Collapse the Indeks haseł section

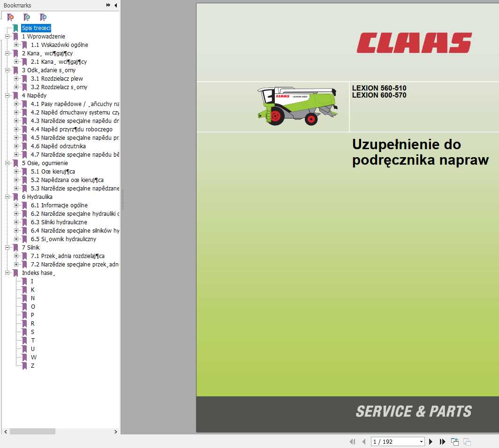coord(8,273)
